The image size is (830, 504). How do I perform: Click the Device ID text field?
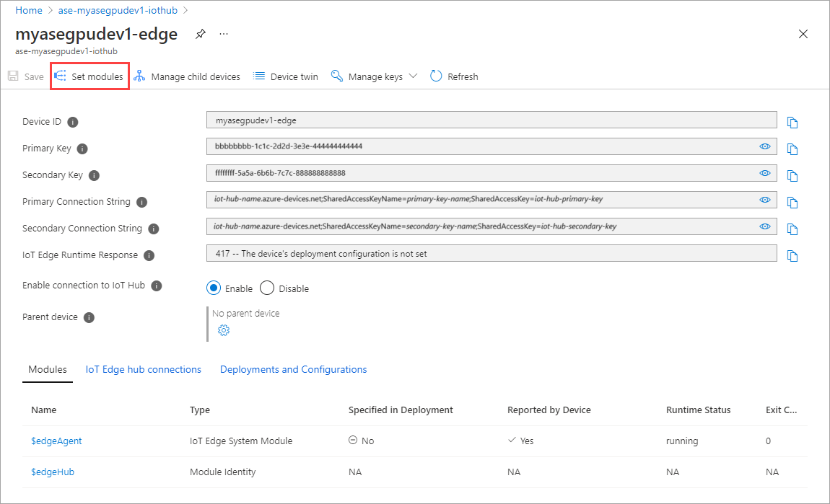(491, 120)
